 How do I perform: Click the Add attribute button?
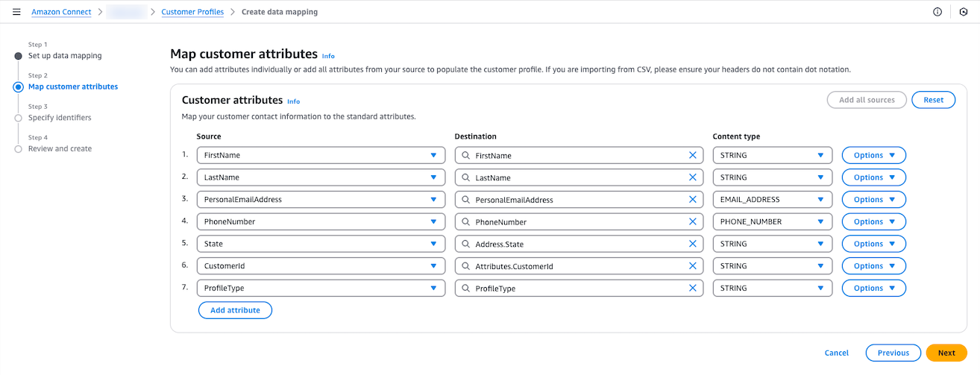click(x=235, y=310)
